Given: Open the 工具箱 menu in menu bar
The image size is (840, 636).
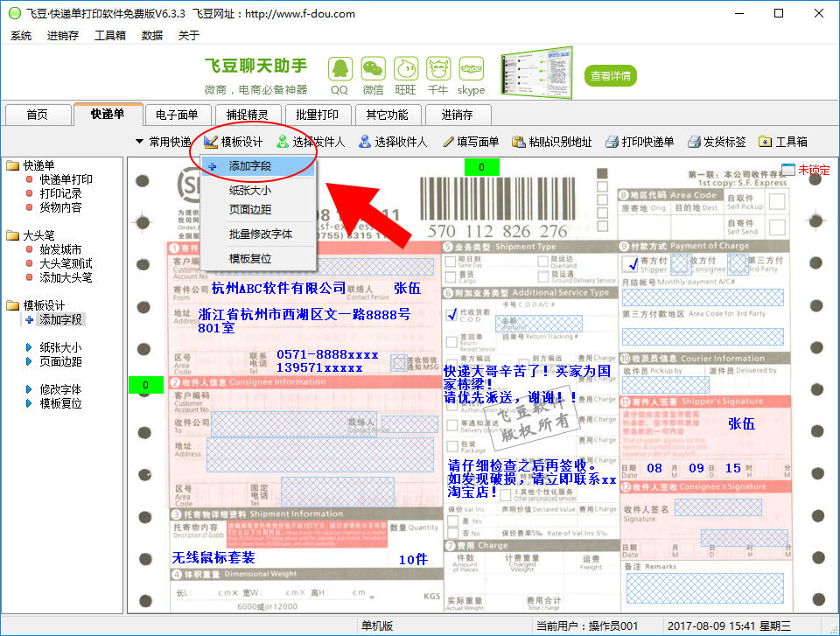Looking at the screenshot, I should coord(110,35).
